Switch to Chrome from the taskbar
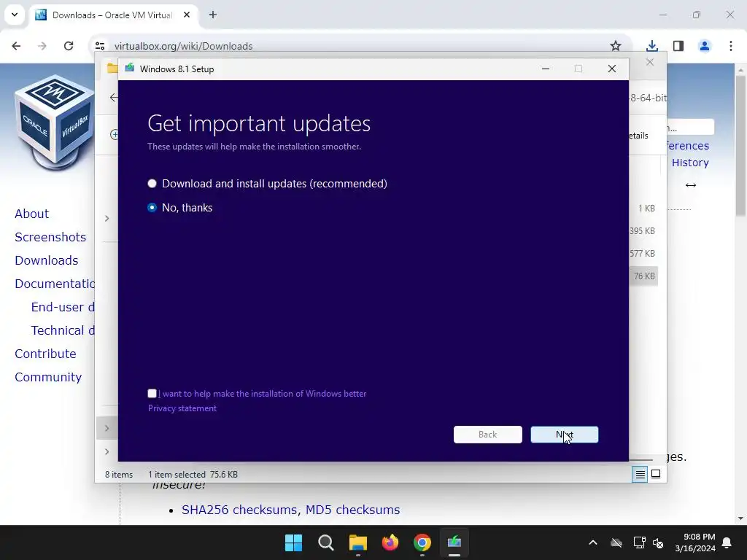Viewport: 747px width, 560px height. (422, 542)
